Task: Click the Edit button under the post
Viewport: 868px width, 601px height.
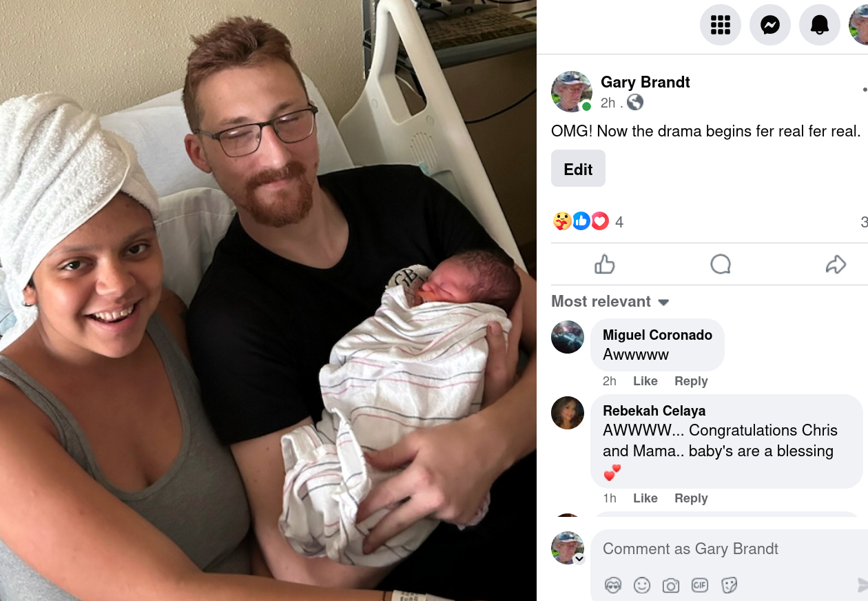Action: (578, 168)
